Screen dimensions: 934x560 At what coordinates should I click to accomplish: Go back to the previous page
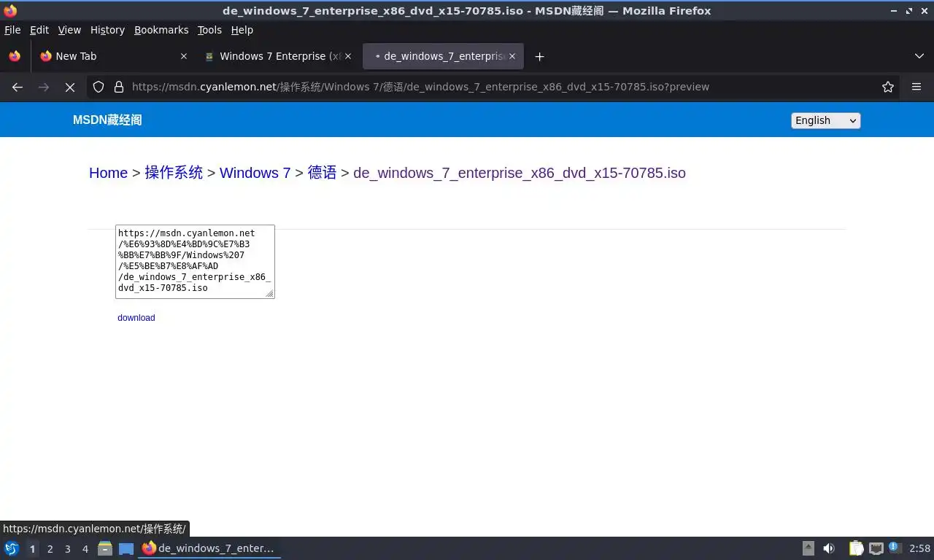pyautogui.click(x=18, y=87)
